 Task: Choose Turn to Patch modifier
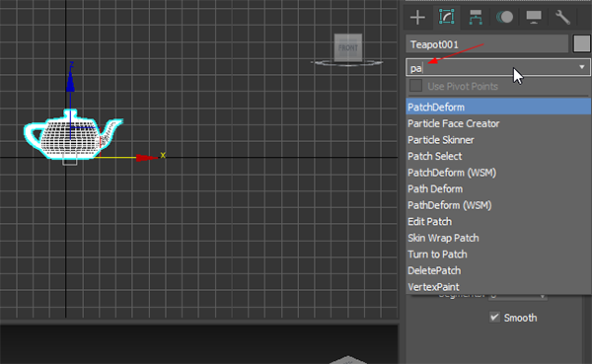pyautogui.click(x=498, y=255)
